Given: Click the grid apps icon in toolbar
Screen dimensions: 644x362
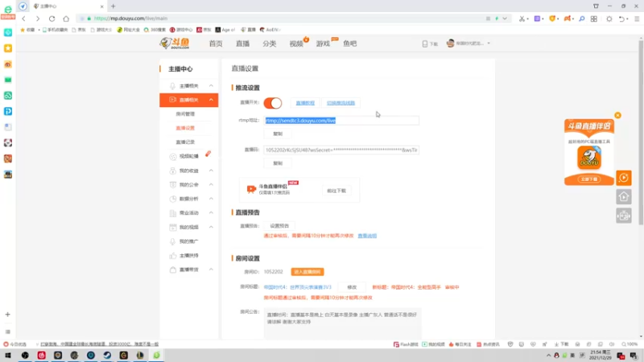Looking at the screenshot, I should click(594, 19).
